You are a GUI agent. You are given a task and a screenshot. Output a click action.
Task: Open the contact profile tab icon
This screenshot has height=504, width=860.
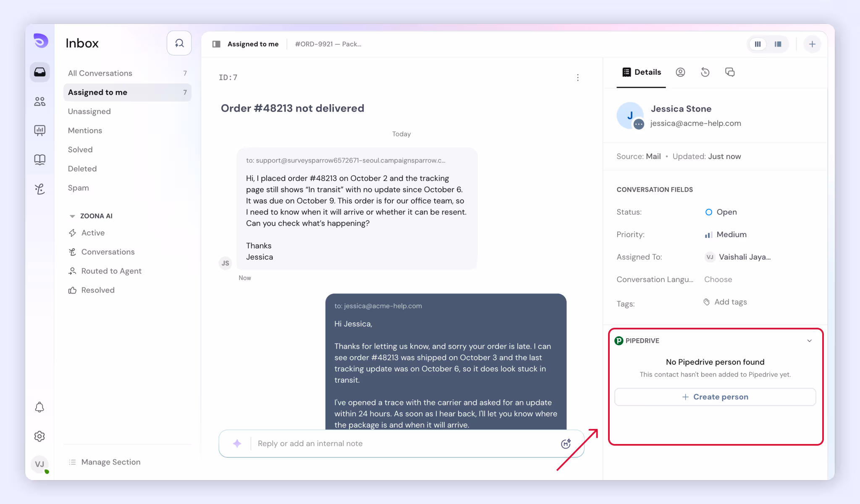pos(680,72)
